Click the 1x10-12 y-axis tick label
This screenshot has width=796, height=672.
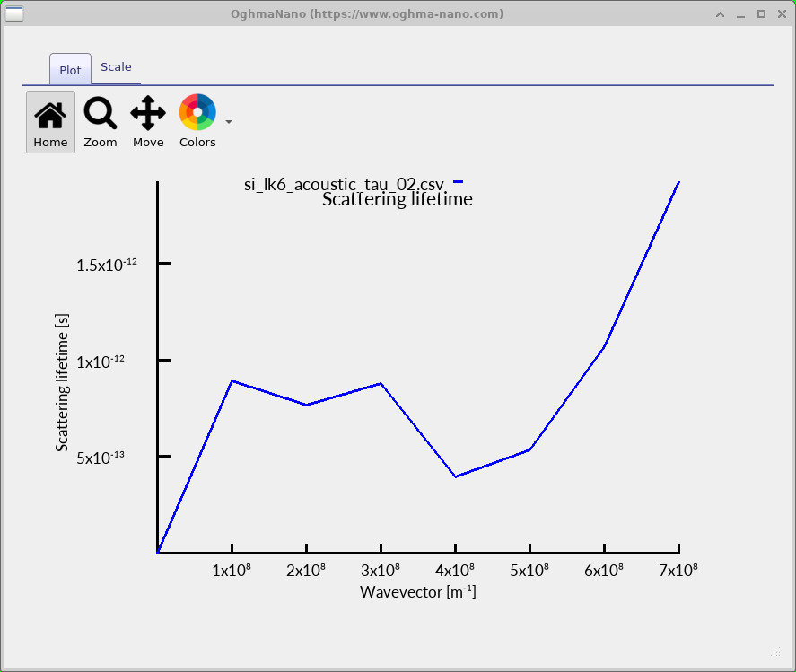(100, 362)
